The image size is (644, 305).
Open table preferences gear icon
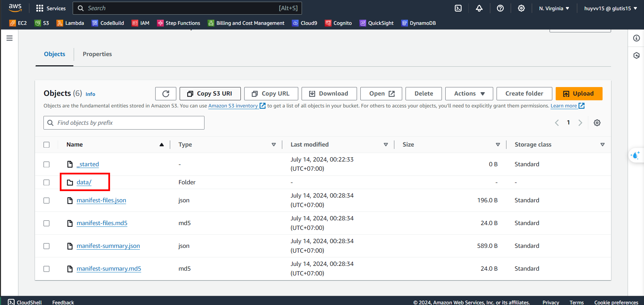(597, 123)
